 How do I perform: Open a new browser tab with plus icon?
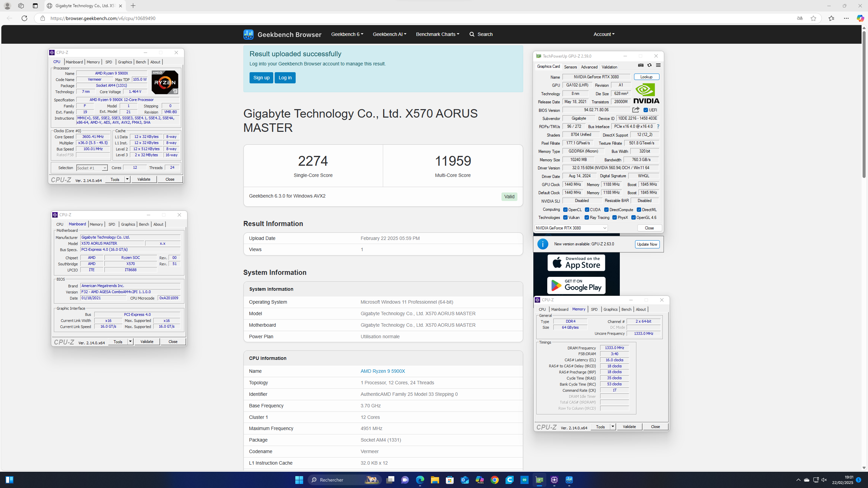point(133,6)
